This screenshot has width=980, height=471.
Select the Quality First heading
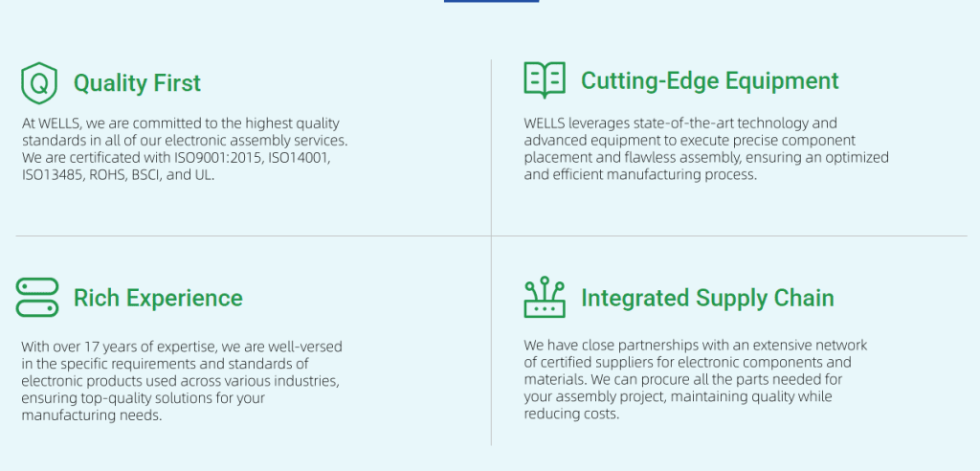click(137, 83)
